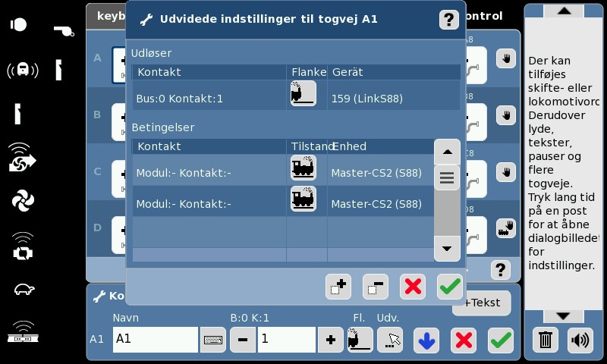Click the hand icon in row B
607x364 pixels.
[x=506, y=115]
